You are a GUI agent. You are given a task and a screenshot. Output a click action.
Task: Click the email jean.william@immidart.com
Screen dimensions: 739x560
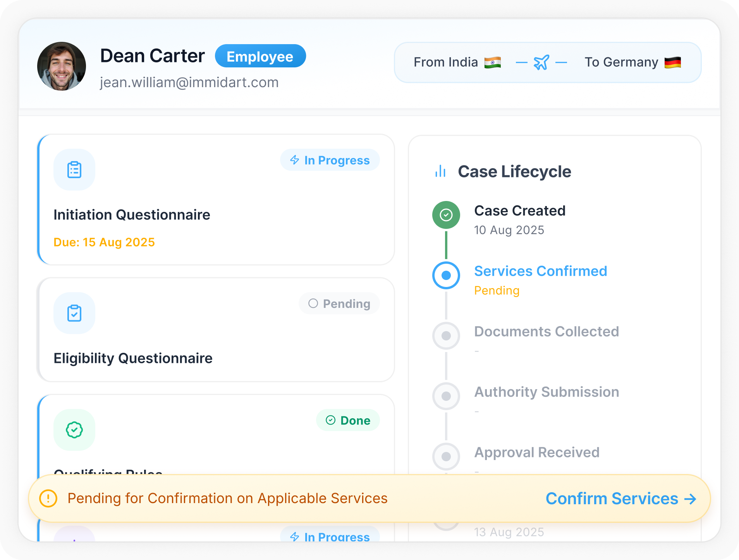pos(189,82)
